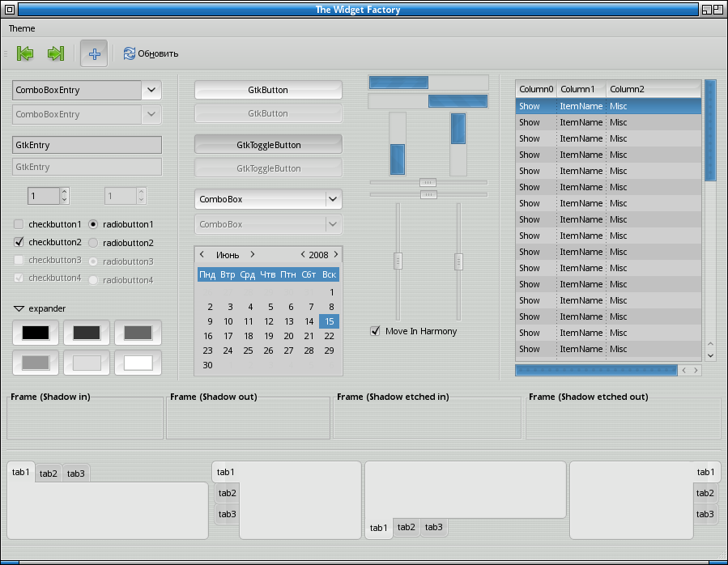Uncheck checkbutton2
Viewport: 728px width, 565px height.
click(19, 242)
